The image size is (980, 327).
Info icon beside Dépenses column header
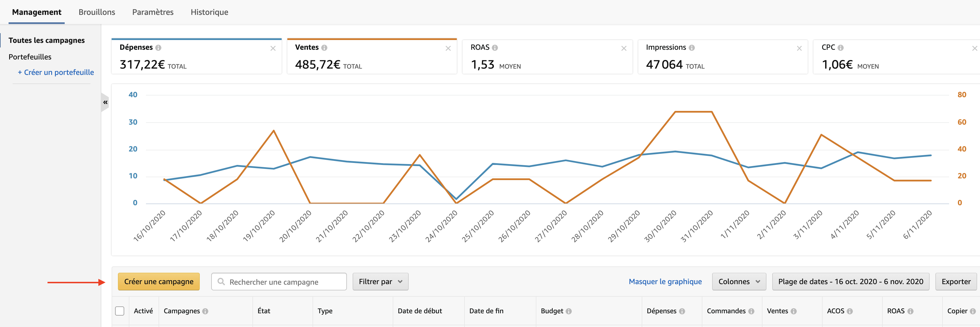point(682,311)
